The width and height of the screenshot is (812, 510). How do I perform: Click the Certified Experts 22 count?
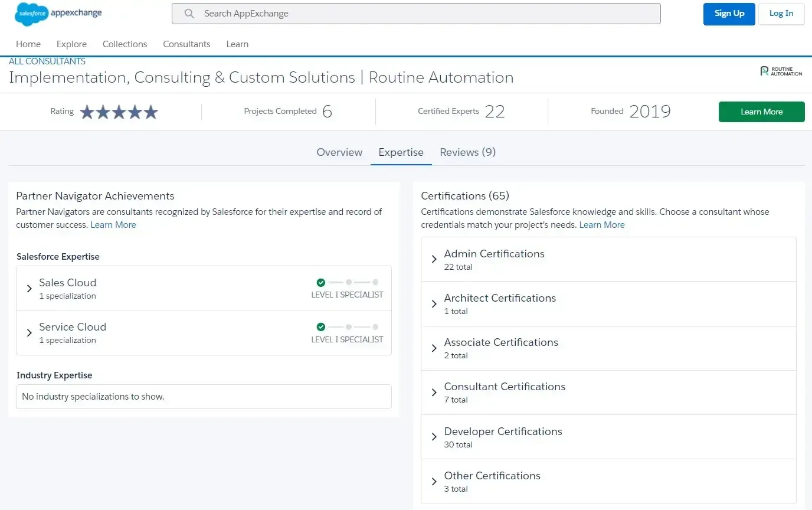click(461, 112)
